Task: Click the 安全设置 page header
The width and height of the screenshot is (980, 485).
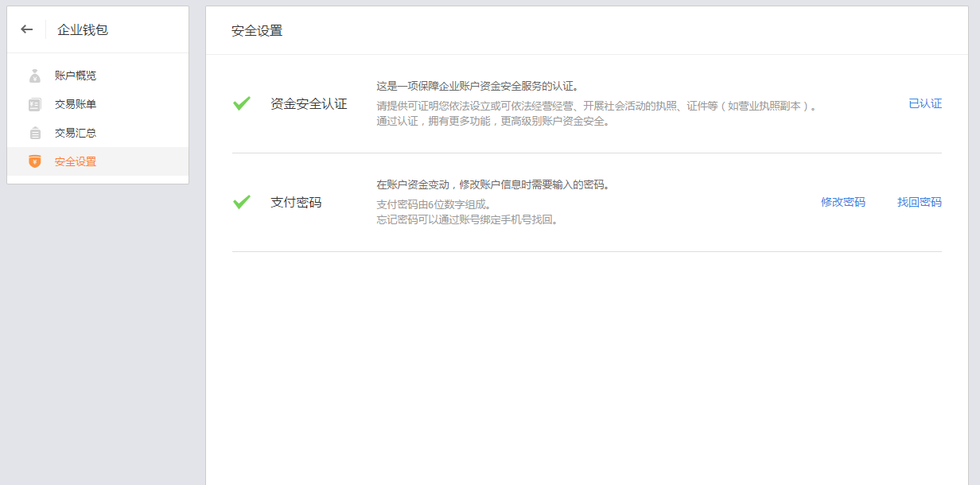Action: pos(257,31)
